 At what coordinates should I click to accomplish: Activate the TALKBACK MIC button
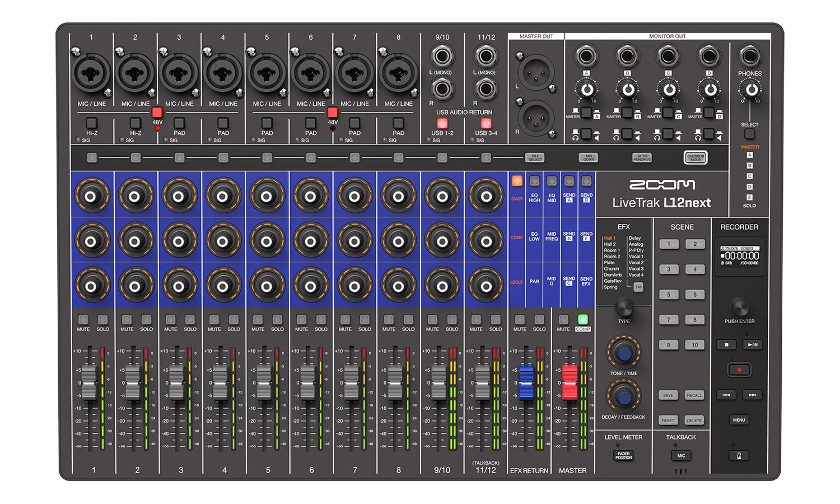point(681,455)
